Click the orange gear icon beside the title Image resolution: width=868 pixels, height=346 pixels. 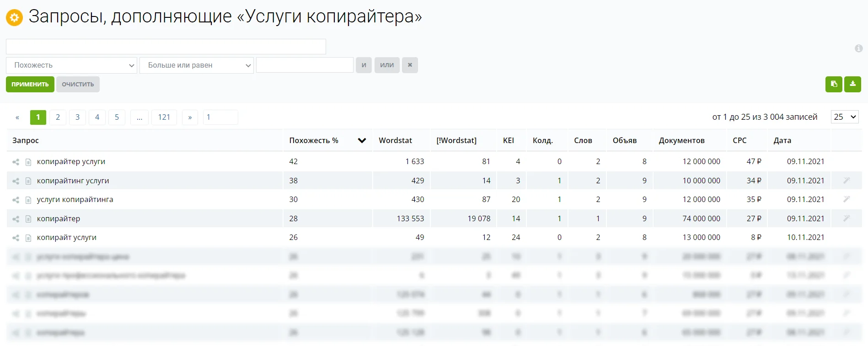[14, 17]
